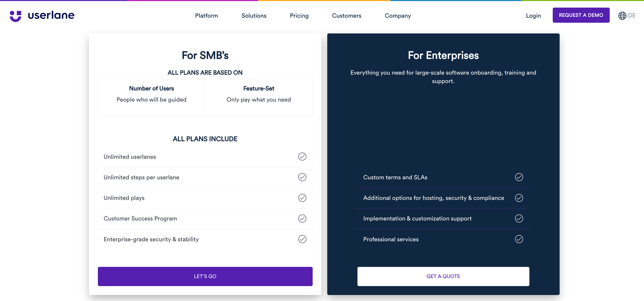
Task: Click the Login link
Action: click(x=533, y=16)
